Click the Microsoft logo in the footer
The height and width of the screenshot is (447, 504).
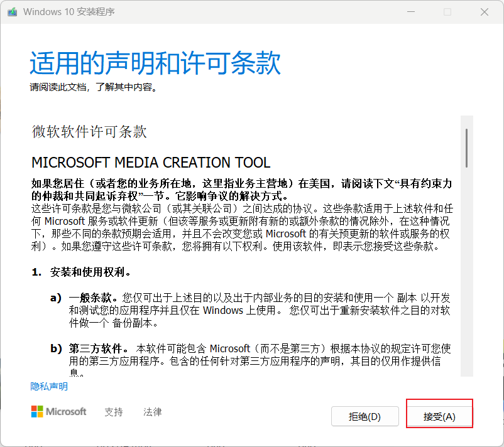pyautogui.click(x=58, y=411)
